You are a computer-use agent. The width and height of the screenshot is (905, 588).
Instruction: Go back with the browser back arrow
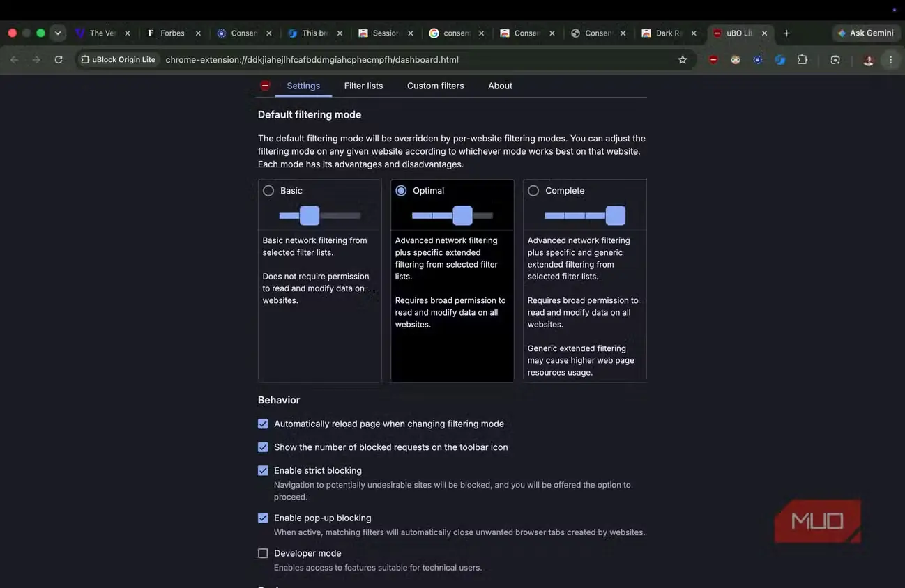pyautogui.click(x=15, y=60)
